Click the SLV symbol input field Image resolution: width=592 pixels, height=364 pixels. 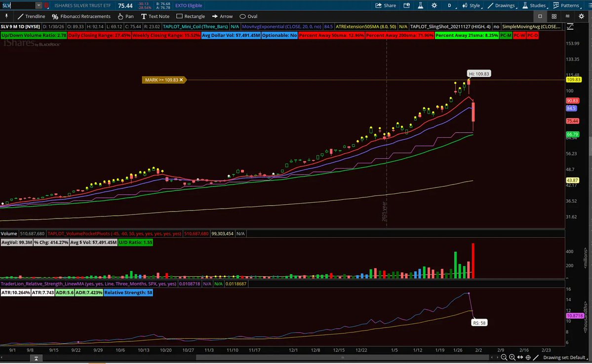[18, 5]
